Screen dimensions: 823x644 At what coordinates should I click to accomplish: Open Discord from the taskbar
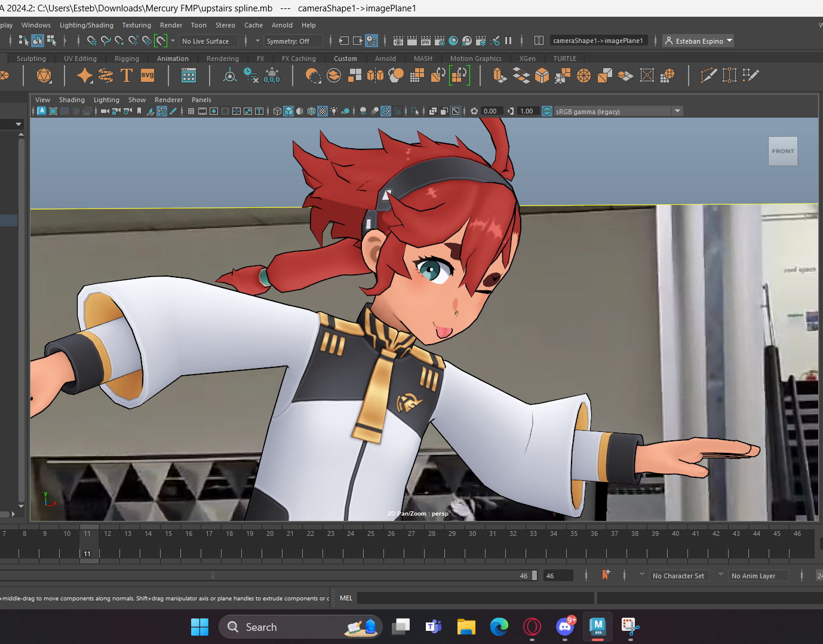tap(565, 627)
